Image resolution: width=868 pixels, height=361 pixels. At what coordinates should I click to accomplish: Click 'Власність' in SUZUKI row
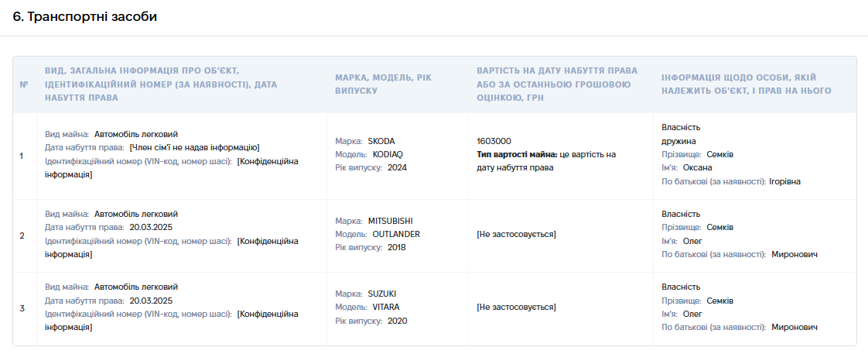pos(681,287)
